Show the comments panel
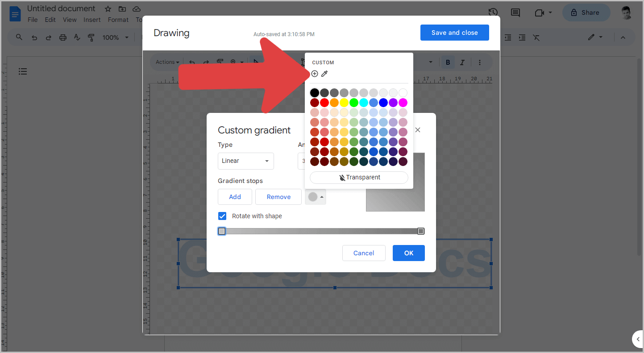This screenshot has width=644, height=353. (x=515, y=12)
